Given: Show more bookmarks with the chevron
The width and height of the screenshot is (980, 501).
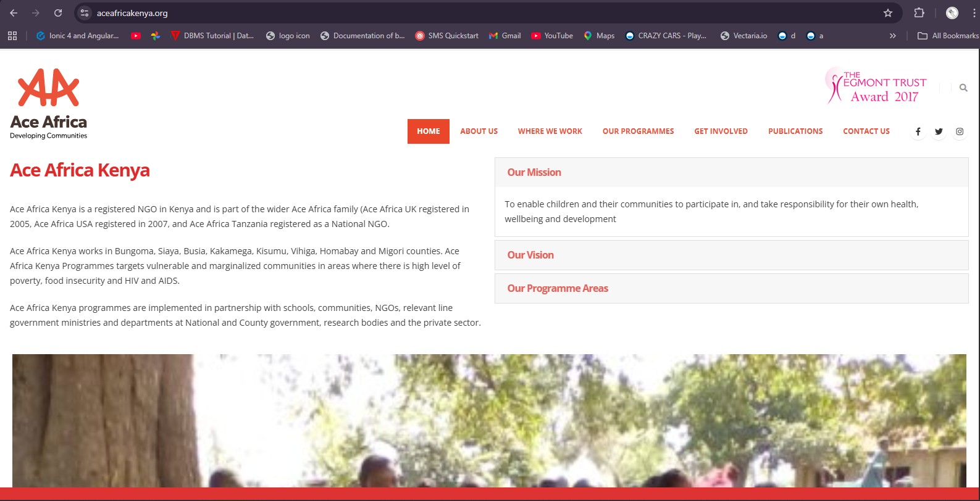Looking at the screenshot, I should (892, 36).
